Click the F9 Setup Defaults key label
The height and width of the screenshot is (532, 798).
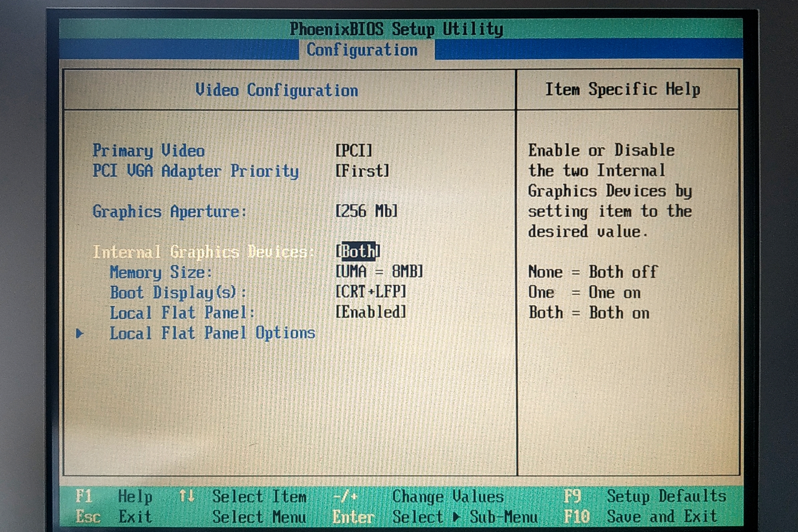(x=573, y=496)
